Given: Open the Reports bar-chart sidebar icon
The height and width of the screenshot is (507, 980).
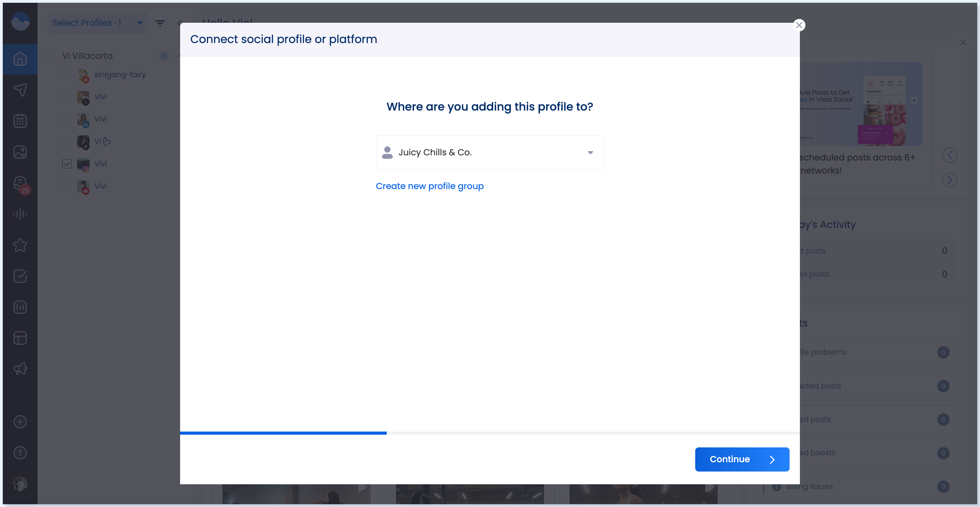Looking at the screenshot, I should [20, 307].
